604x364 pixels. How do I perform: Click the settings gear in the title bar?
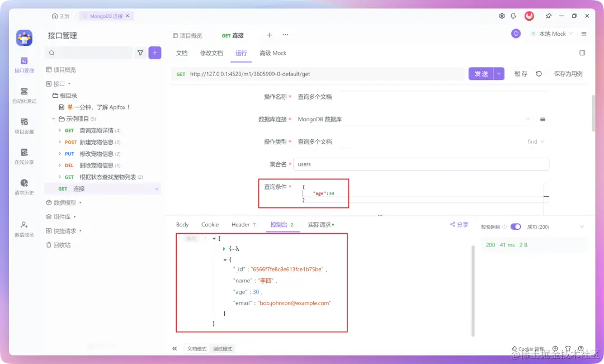(x=502, y=16)
